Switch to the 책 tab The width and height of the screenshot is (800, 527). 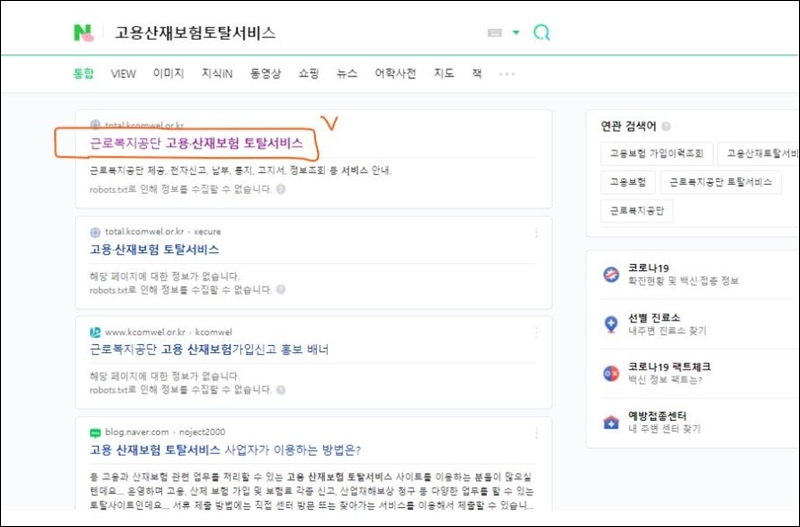pos(477,73)
